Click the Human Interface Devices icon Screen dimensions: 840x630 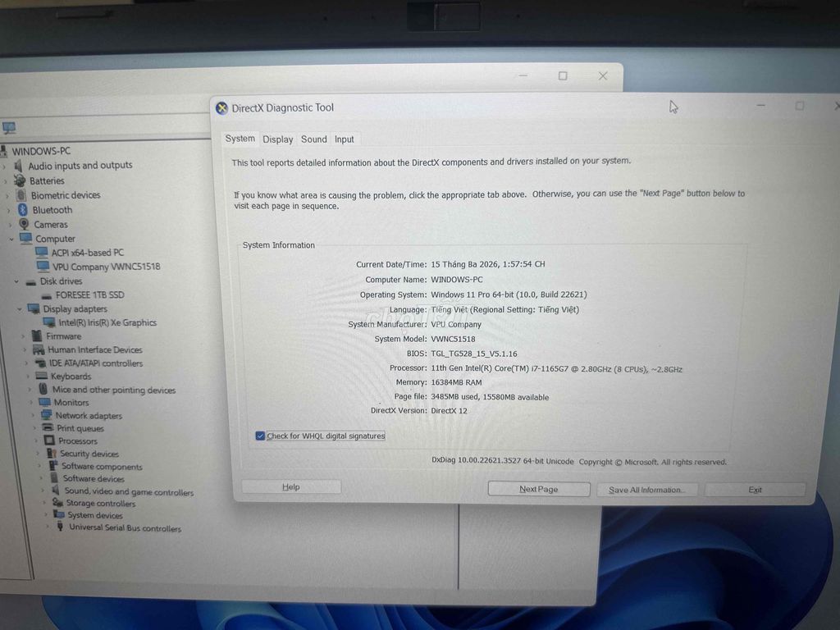coord(39,349)
